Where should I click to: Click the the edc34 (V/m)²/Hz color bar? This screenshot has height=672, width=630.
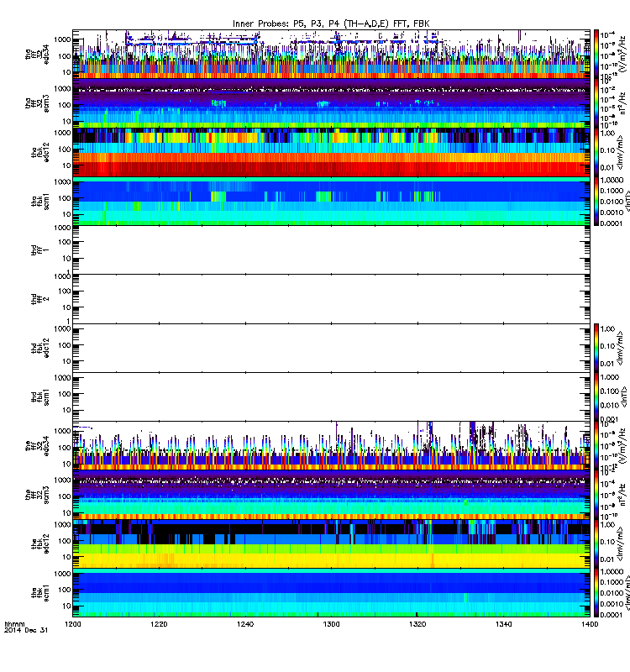point(596,446)
